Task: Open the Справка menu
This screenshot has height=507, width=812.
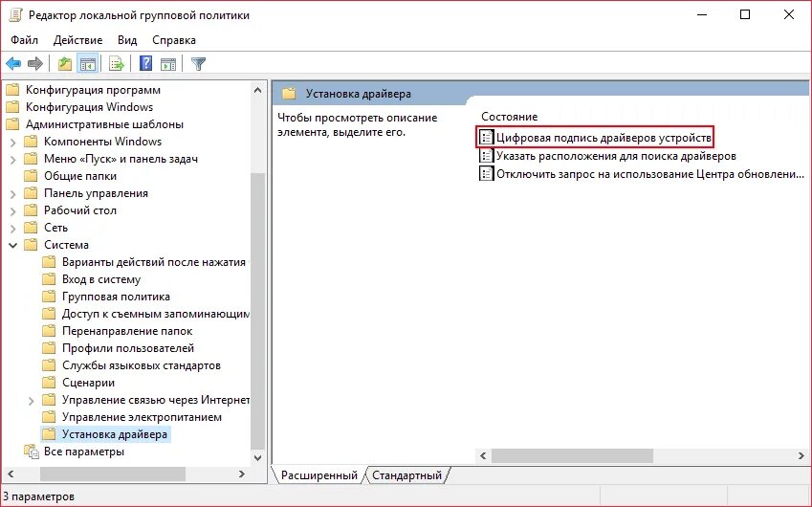Action: tap(174, 40)
